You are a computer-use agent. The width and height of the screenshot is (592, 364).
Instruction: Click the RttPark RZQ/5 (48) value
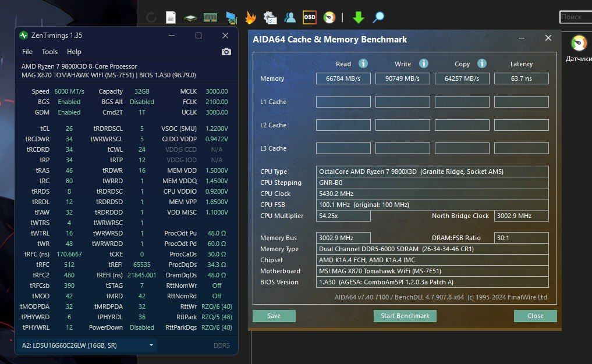[x=217, y=317]
